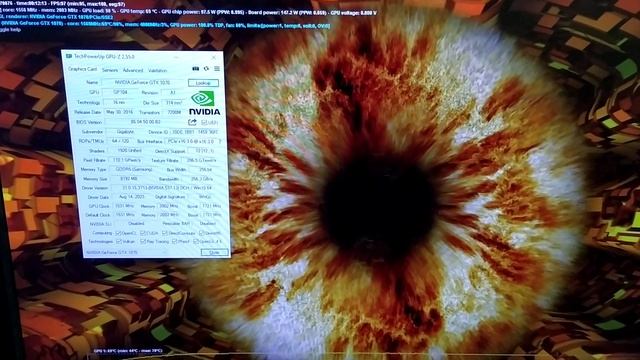Click the GPU Clock MHz value

point(125,206)
